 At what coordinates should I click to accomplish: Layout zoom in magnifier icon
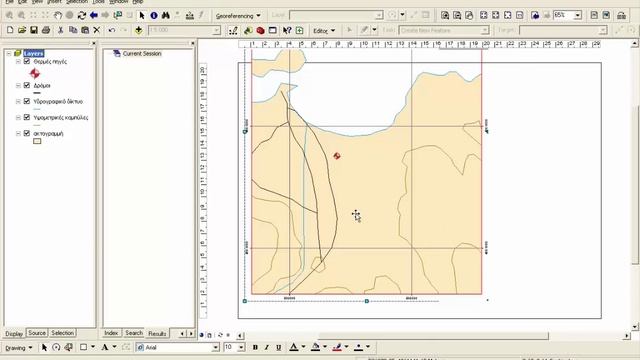tap(445, 16)
